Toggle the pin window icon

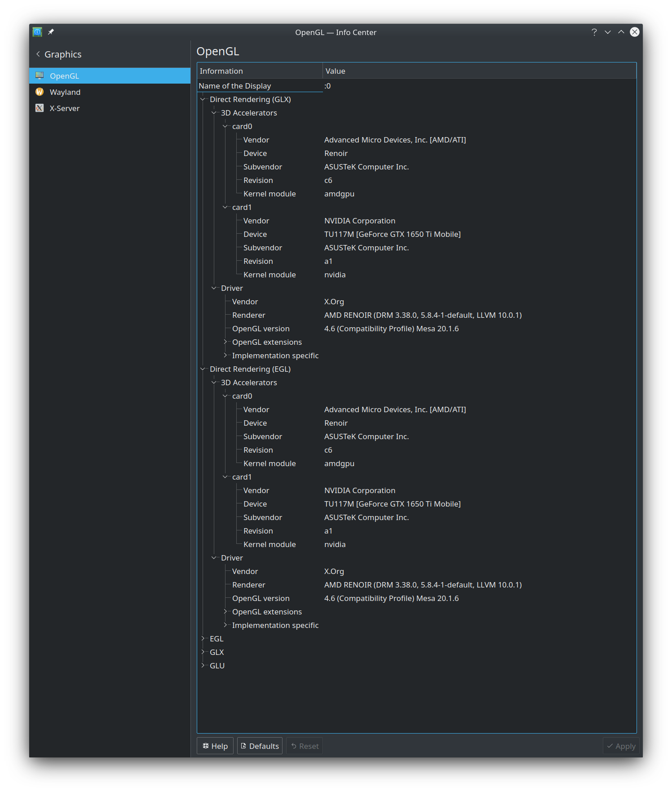(51, 32)
